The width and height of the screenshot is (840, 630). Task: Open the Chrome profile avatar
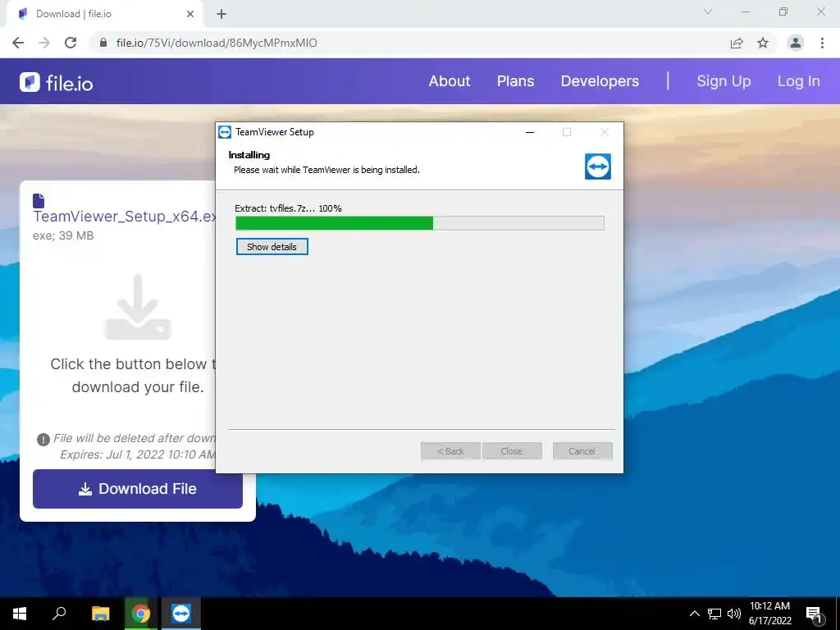point(796,43)
